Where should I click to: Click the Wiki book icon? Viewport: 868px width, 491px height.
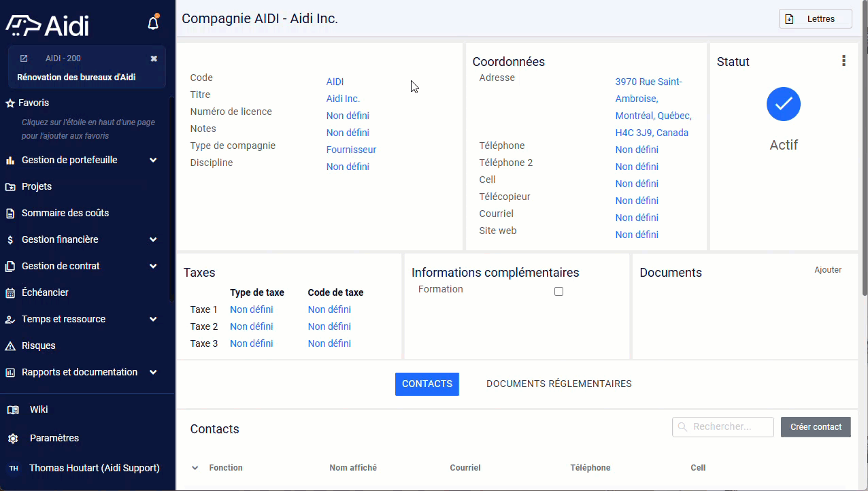pos(13,410)
